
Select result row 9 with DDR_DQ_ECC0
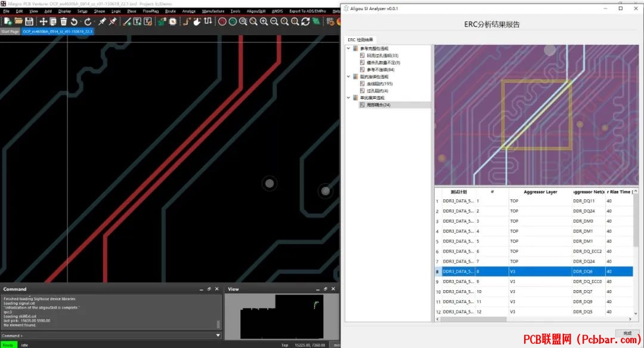pos(534,282)
